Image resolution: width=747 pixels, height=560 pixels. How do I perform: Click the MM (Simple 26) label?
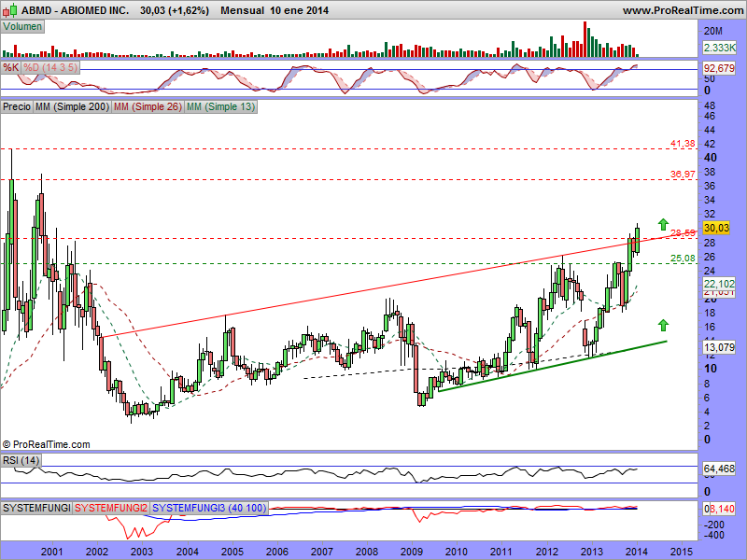pos(148,106)
